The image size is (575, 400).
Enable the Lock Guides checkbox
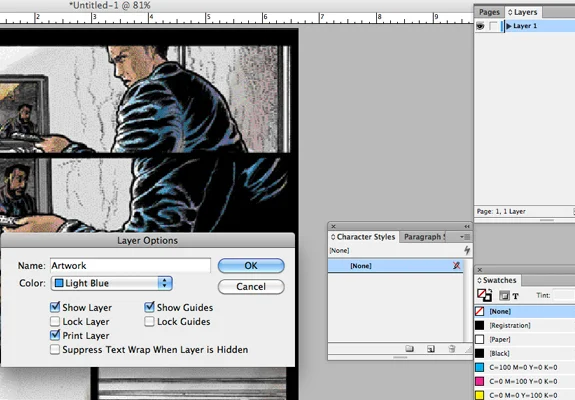click(149, 322)
